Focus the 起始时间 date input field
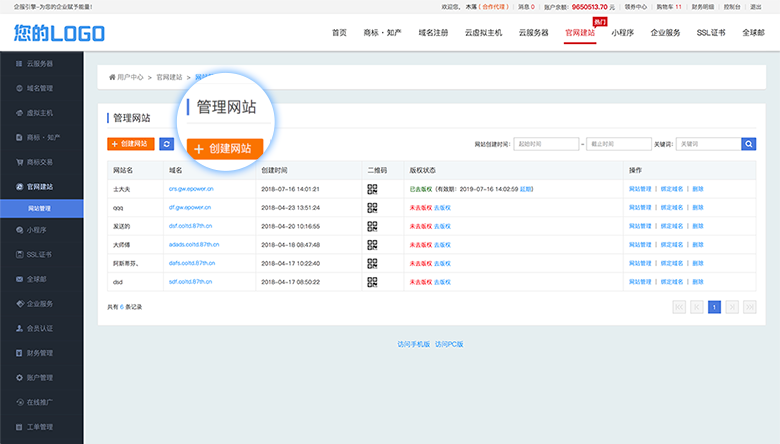Viewport: 780px width, 444px height. click(x=546, y=144)
